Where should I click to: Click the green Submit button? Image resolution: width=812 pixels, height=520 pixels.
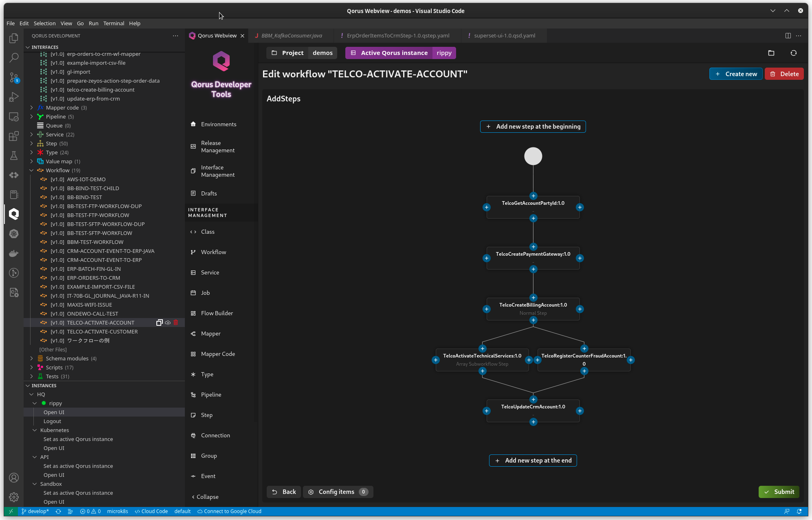pos(779,492)
